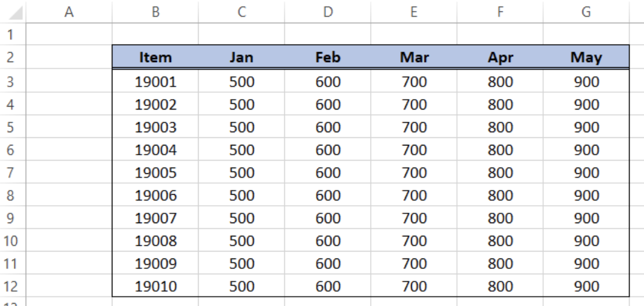644x306 pixels.
Task: Click the Mar header cell
Action: click(x=414, y=57)
